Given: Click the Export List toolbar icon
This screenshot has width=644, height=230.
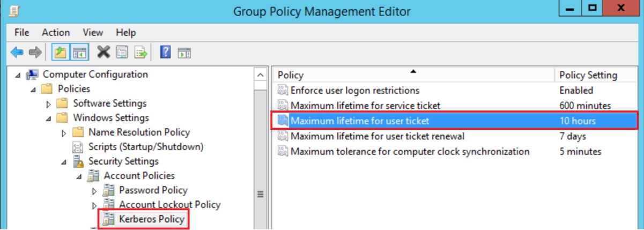Looking at the screenshot, I should 140,52.
